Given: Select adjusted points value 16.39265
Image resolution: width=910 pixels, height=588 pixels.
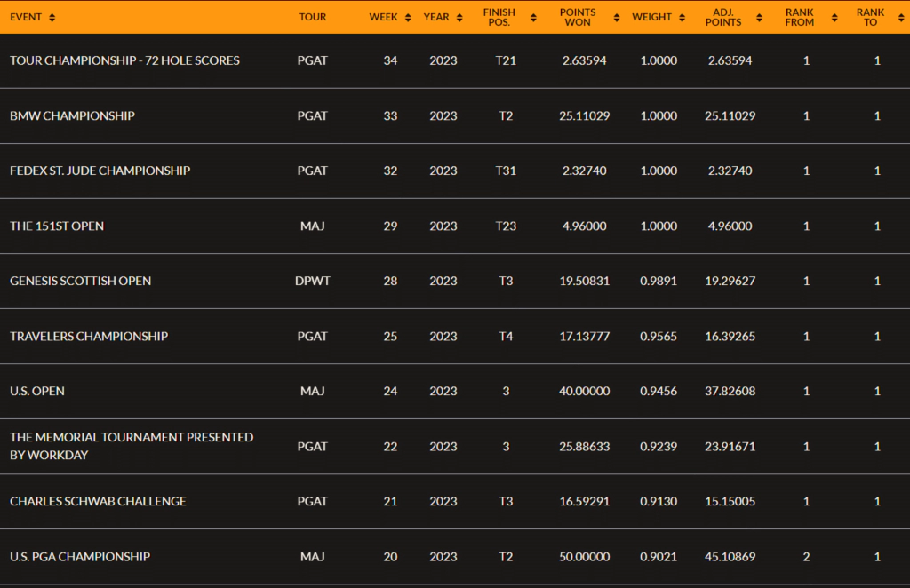Looking at the screenshot, I should pos(730,336).
